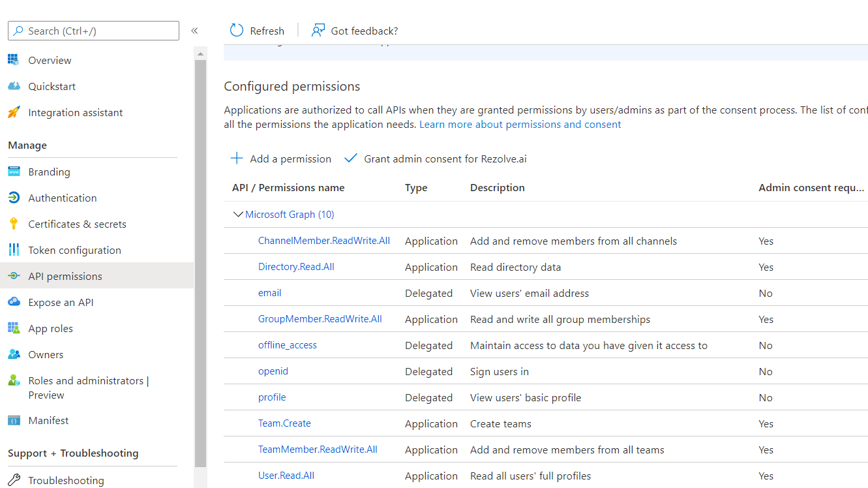The image size is (868, 488).
Task: Click the Owners people icon
Action: click(x=14, y=354)
